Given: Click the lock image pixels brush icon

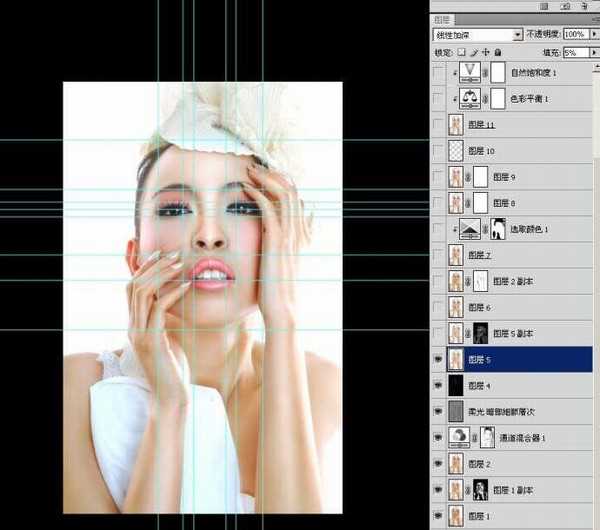Looking at the screenshot, I should (474, 50).
